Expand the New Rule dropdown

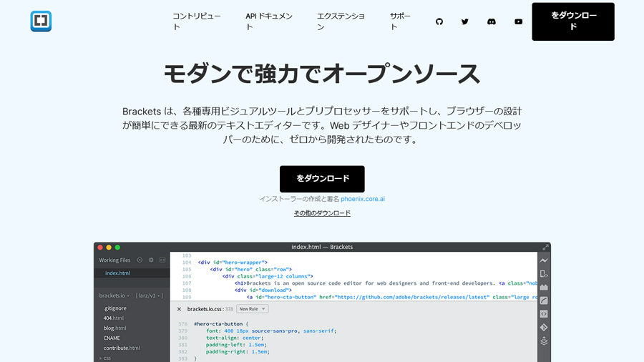coord(253,309)
